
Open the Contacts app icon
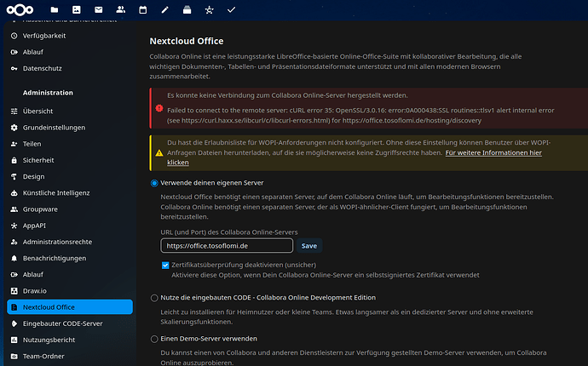click(121, 9)
